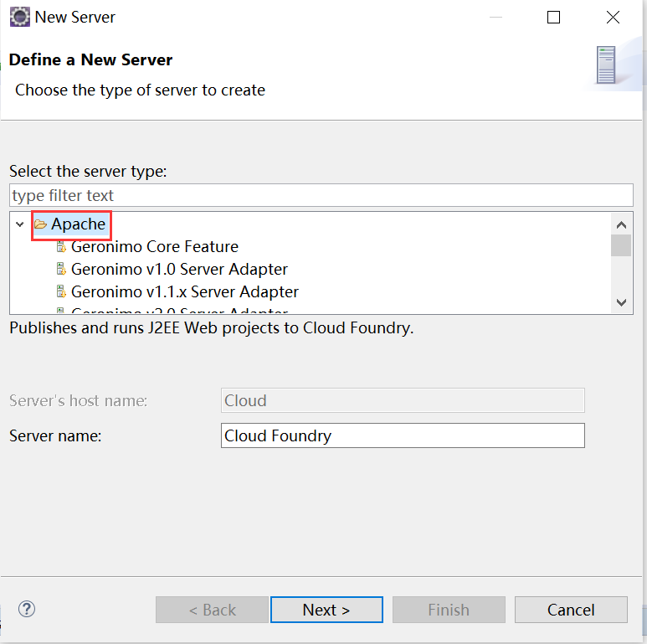Collapse the Apache tree node chevron

click(x=20, y=224)
